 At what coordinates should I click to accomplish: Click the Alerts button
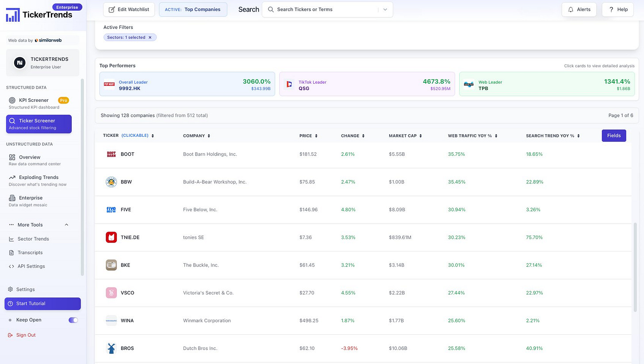[579, 9]
